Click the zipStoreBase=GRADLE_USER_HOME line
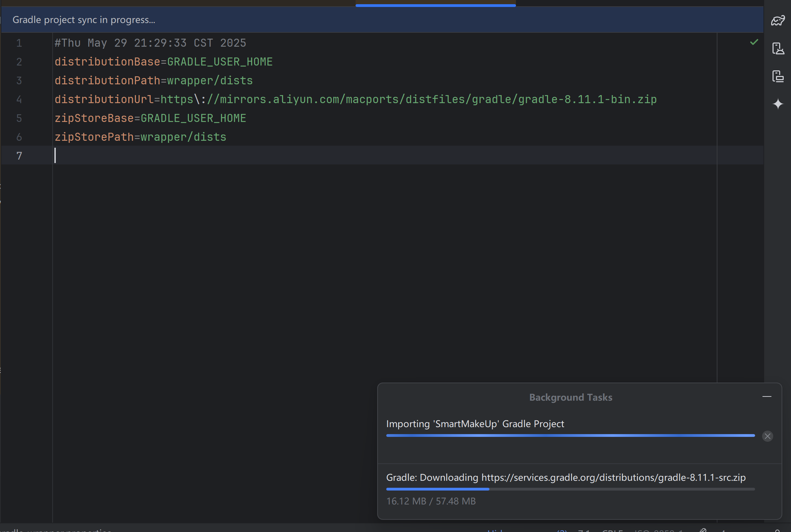The image size is (791, 532). click(x=150, y=118)
